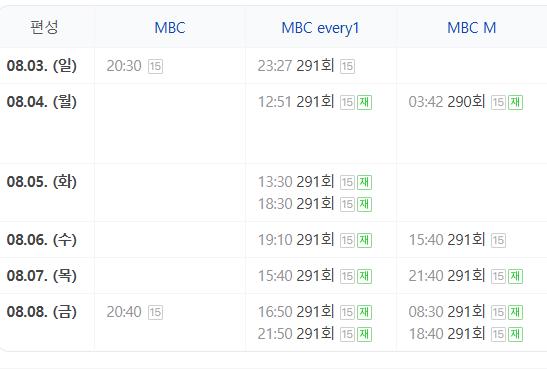This screenshot has width=547, height=370.
Task: Click the 15 rating badge beside 16:50 291회
Action: point(347,312)
